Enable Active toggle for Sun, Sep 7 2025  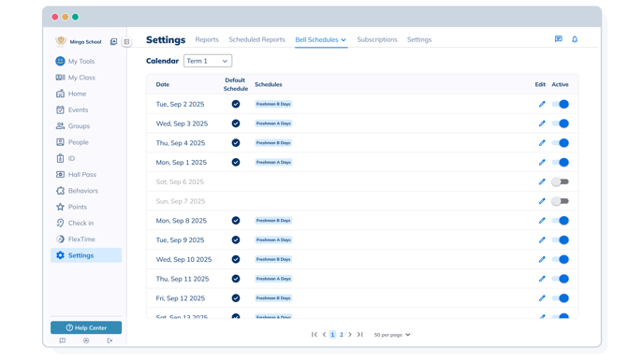click(x=560, y=201)
